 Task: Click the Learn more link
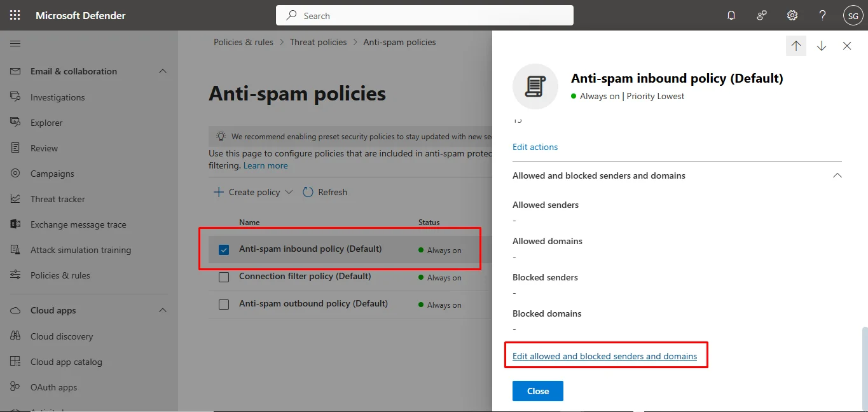(x=265, y=165)
